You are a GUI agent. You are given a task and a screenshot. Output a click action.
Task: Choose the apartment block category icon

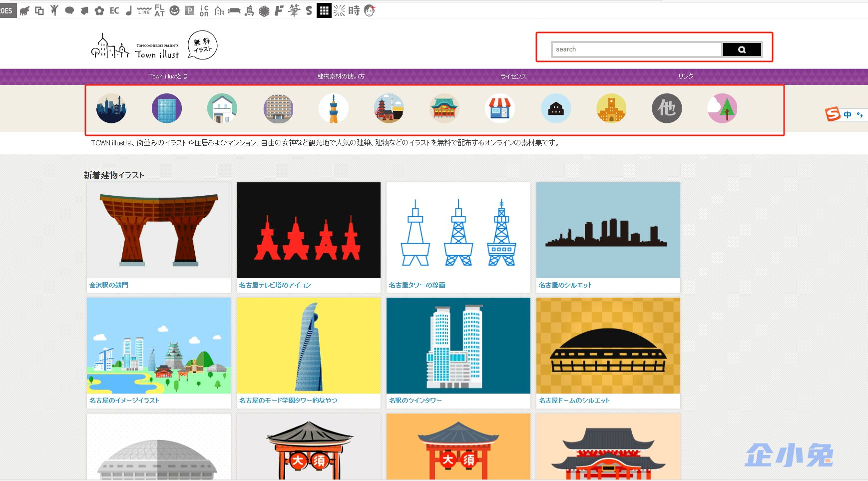278,108
